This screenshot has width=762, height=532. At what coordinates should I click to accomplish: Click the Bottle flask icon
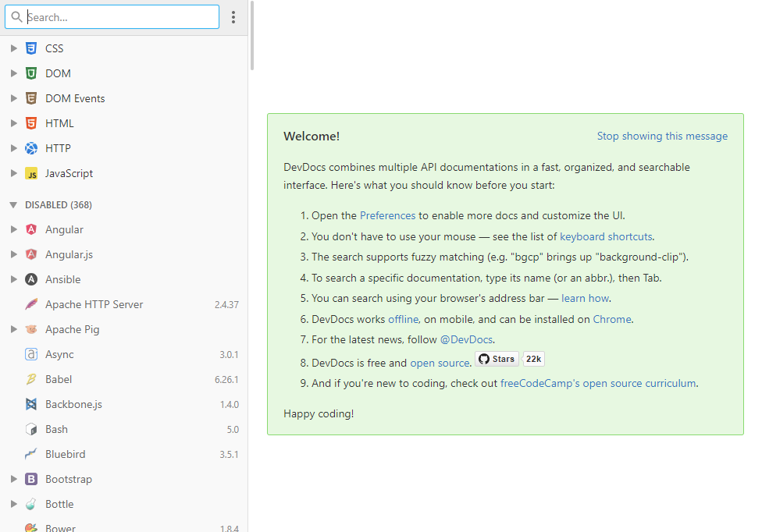(31, 505)
